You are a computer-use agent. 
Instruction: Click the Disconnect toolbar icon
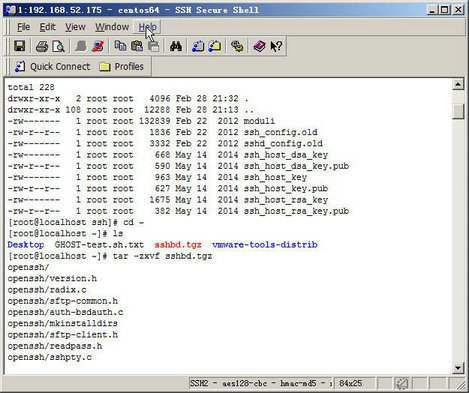coord(98,46)
